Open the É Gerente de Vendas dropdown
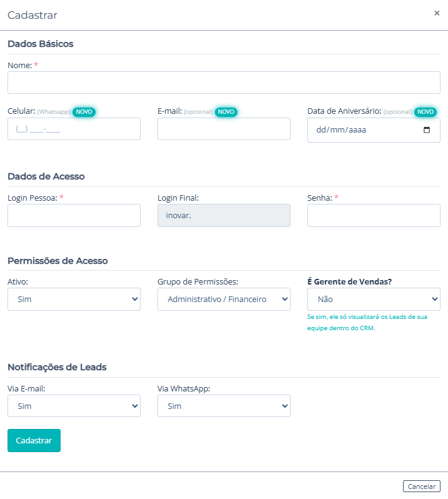448x499 pixels. pos(374,299)
